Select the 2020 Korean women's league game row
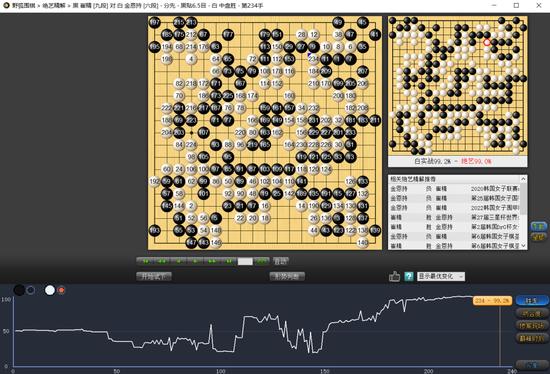550x374 pixels. tap(455, 189)
